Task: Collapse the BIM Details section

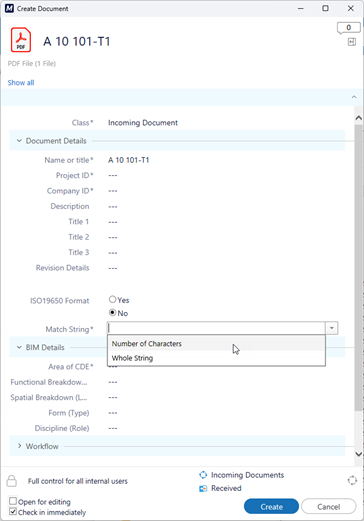Action: coord(19,347)
